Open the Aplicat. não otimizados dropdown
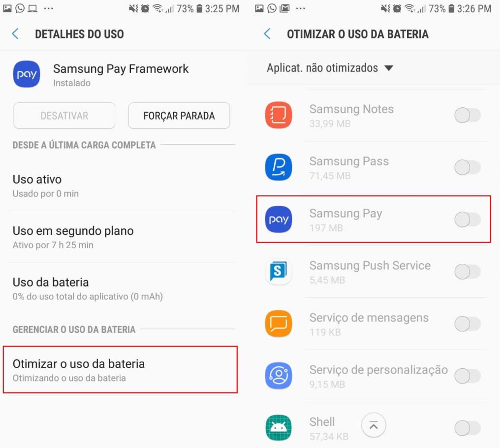Viewport: 504px width, 448px height. tap(330, 68)
